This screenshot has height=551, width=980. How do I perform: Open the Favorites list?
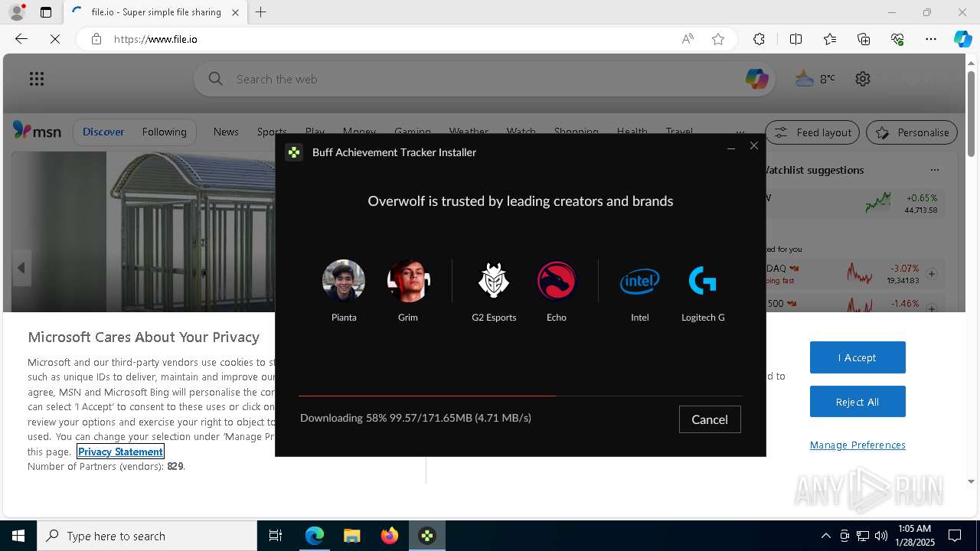tap(830, 39)
